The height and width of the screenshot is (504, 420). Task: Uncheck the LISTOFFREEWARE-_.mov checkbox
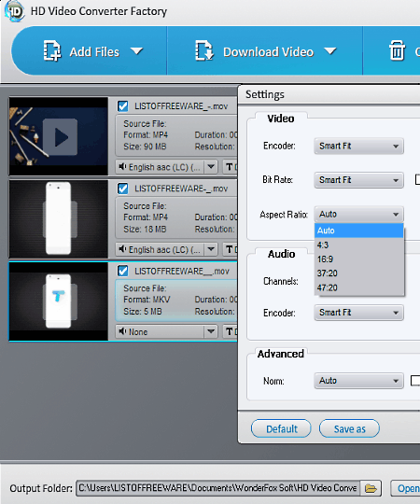123,189
